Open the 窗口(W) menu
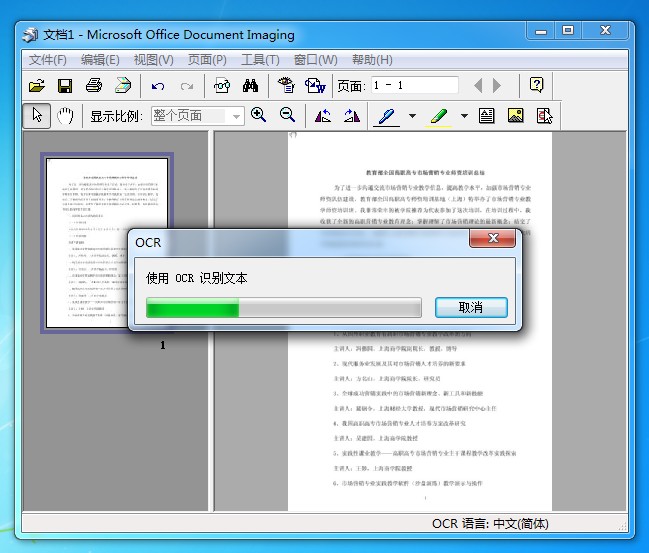This screenshot has width=649, height=553. [315, 60]
